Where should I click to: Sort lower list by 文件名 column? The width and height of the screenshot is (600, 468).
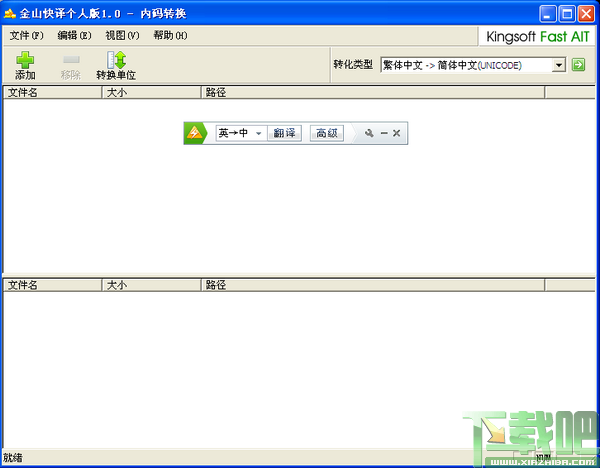(x=52, y=285)
